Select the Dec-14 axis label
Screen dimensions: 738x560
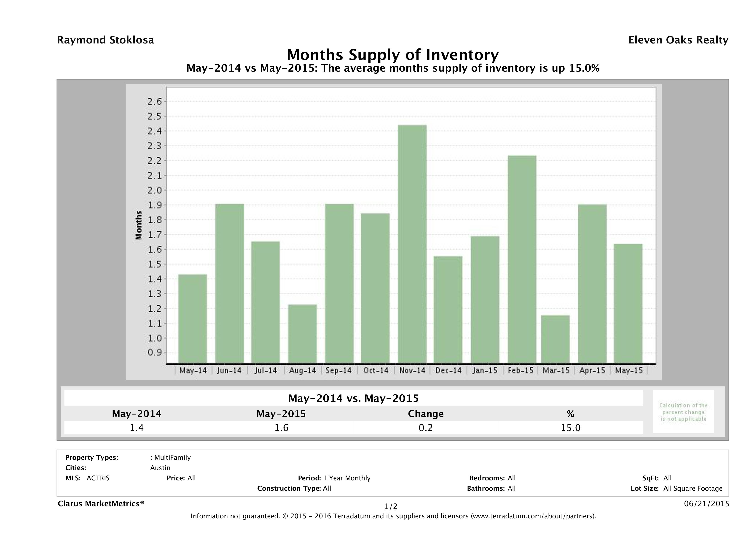click(x=449, y=370)
